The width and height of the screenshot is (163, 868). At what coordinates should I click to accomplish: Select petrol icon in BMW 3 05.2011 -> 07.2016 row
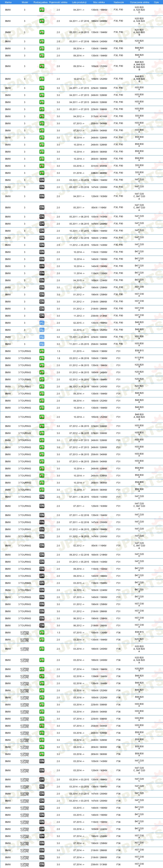pyautogui.click(x=42, y=41)
